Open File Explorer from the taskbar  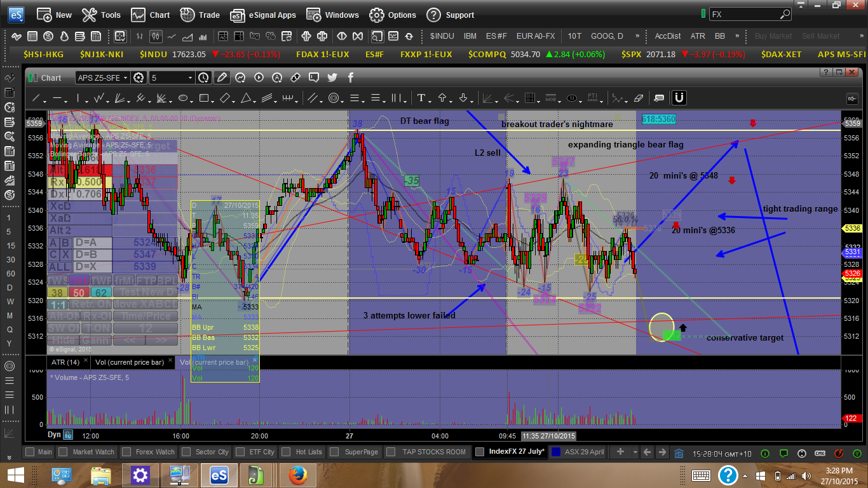click(x=101, y=475)
